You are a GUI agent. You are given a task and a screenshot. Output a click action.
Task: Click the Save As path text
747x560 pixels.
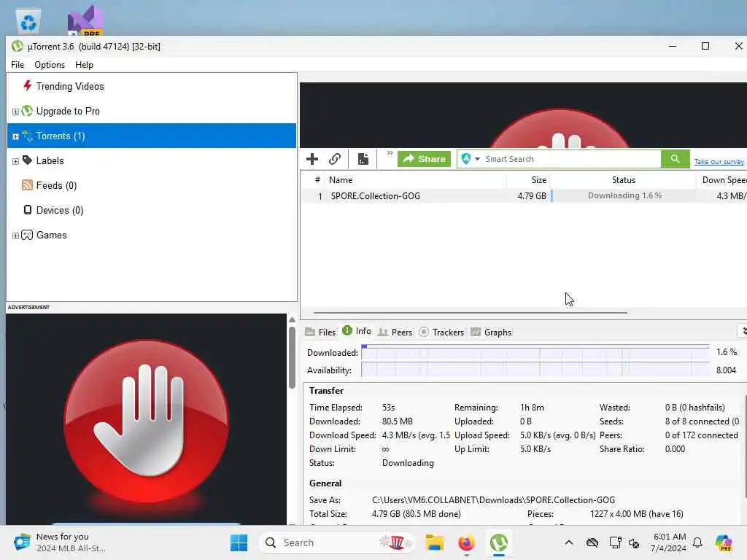point(493,500)
